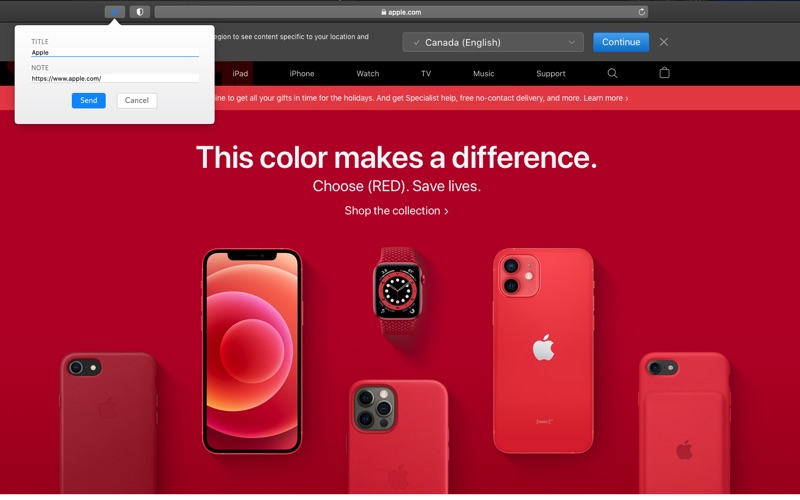The height and width of the screenshot is (500, 800).
Task: Focus the Title field containing Apple
Action: click(x=115, y=53)
